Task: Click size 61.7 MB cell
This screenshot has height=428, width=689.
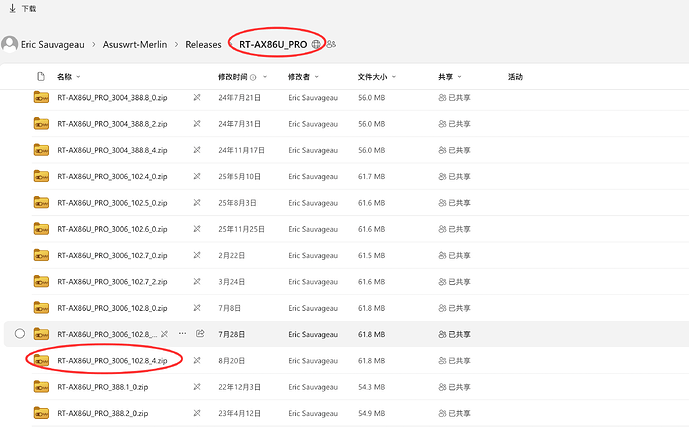Action: (371, 177)
